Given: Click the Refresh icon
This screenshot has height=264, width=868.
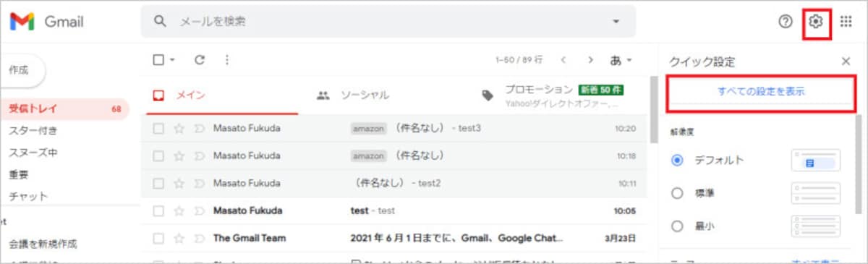Looking at the screenshot, I should 200,60.
